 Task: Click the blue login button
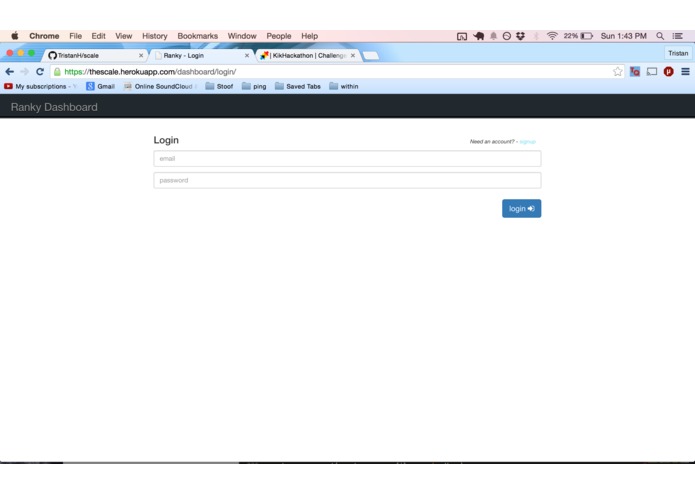[521, 208]
